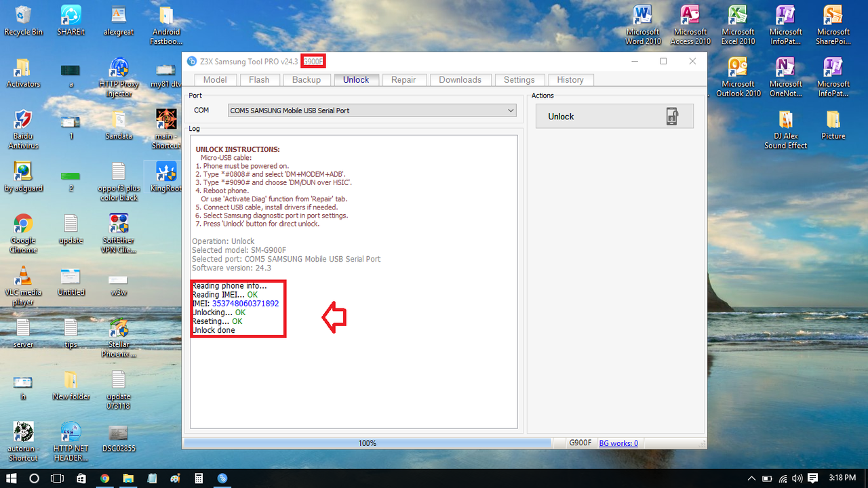Launch SHAREit from the desktop
This screenshot has width=868, height=488.
[x=71, y=20]
